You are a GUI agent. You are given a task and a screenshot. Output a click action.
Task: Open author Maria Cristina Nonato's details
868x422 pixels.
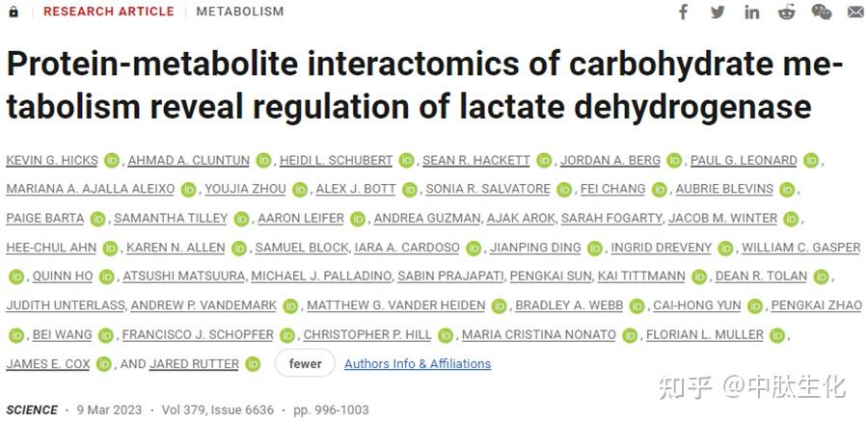pos(538,335)
